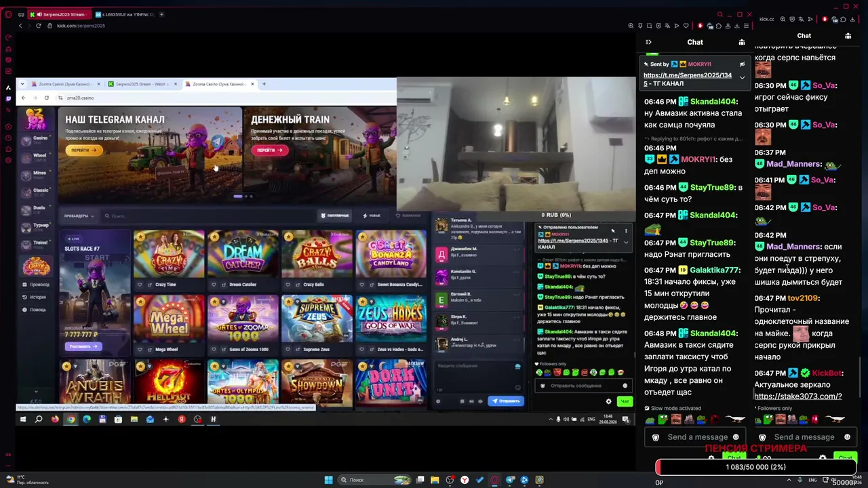Click red Перейти button on Train banner
The width and height of the screenshot is (868, 488).
tap(269, 150)
